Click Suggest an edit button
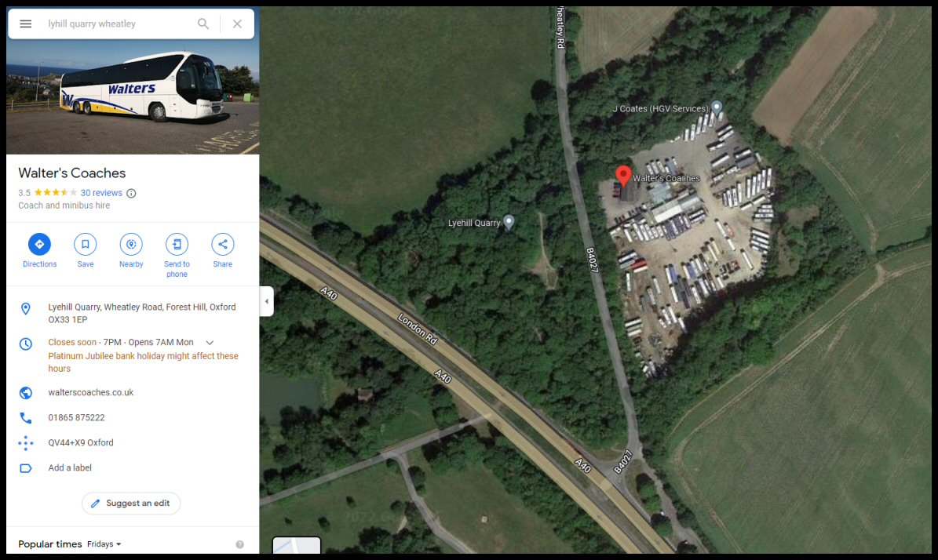Screen dimensions: 938x560 pos(131,504)
